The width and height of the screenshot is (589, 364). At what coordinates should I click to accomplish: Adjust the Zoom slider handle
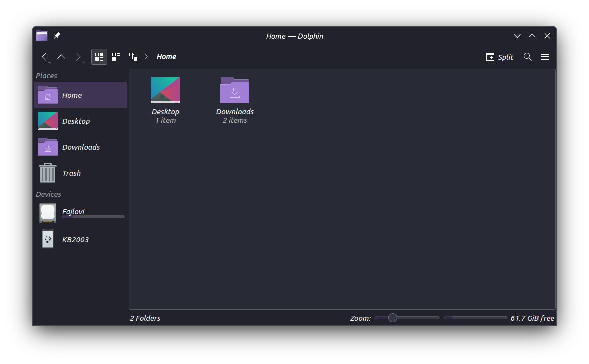[393, 318]
